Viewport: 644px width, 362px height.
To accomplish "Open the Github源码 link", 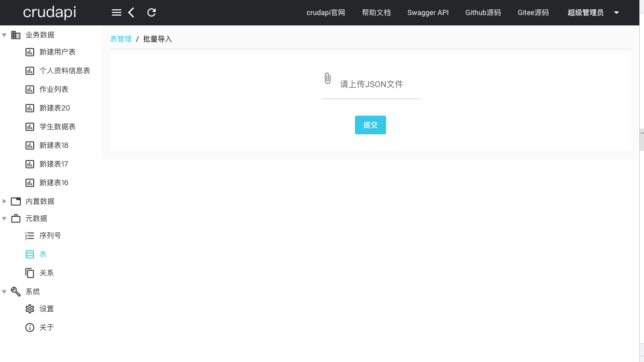I will pyautogui.click(x=483, y=12).
